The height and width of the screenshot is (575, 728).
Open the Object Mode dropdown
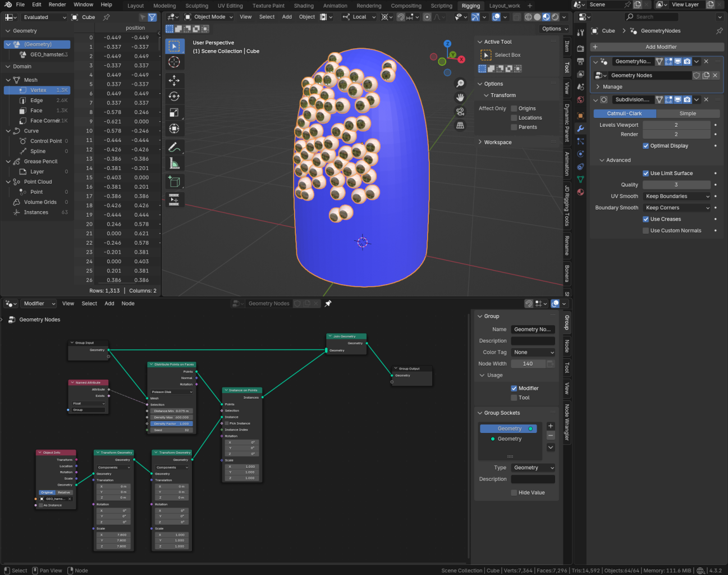coord(209,17)
